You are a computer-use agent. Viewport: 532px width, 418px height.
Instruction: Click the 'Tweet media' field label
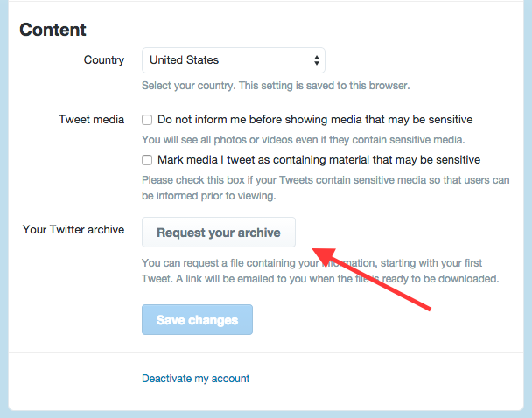92,120
